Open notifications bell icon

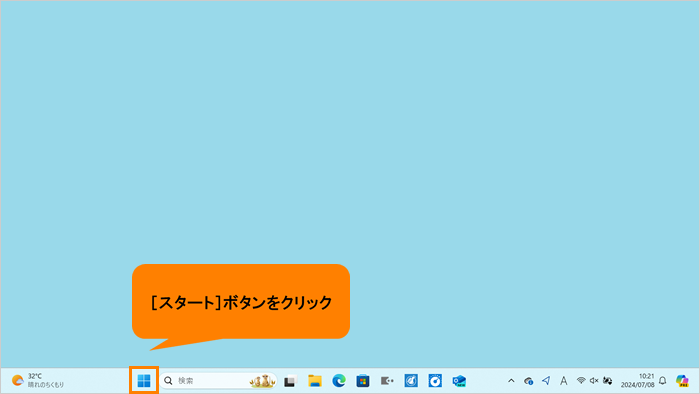click(662, 381)
